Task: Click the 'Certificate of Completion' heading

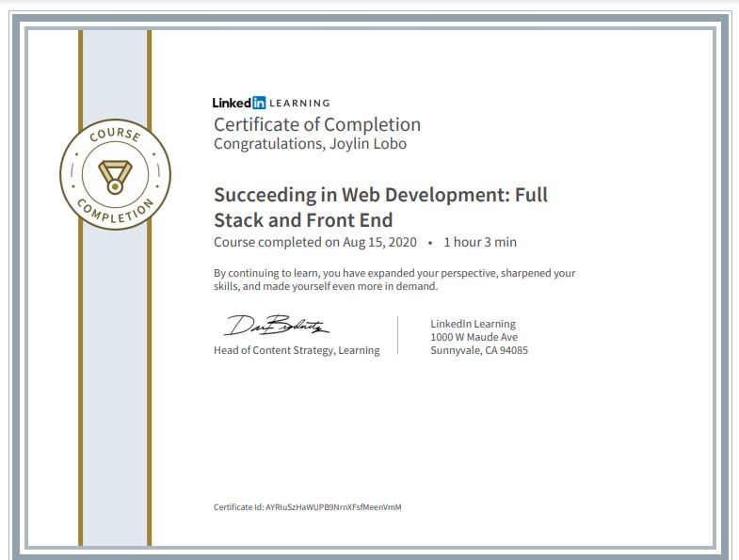Action: click(317, 124)
